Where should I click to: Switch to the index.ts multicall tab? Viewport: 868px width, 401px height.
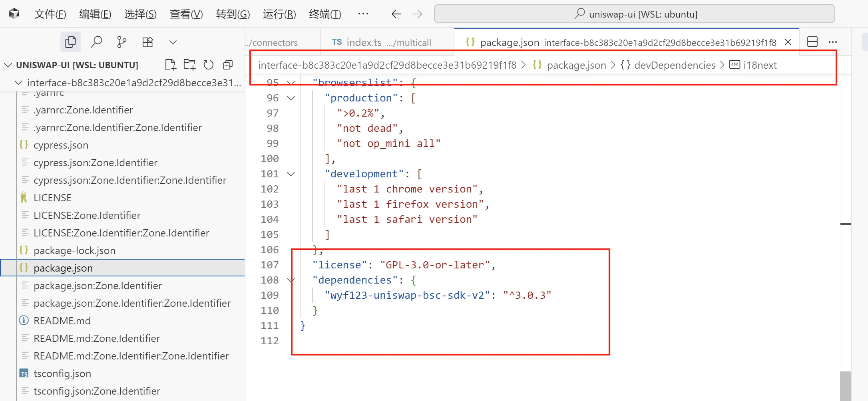(x=381, y=42)
